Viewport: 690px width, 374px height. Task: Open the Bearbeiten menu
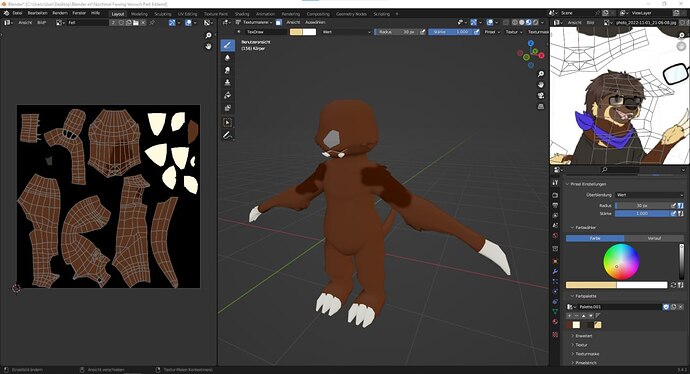(37, 13)
